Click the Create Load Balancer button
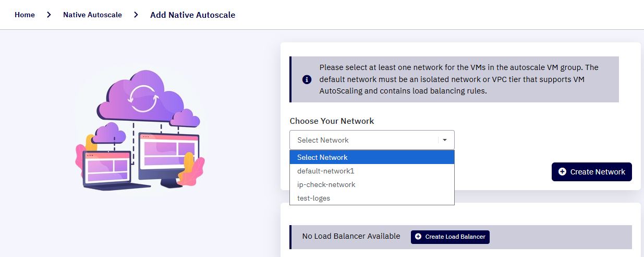Image resolution: width=644 pixels, height=257 pixels. click(450, 237)
